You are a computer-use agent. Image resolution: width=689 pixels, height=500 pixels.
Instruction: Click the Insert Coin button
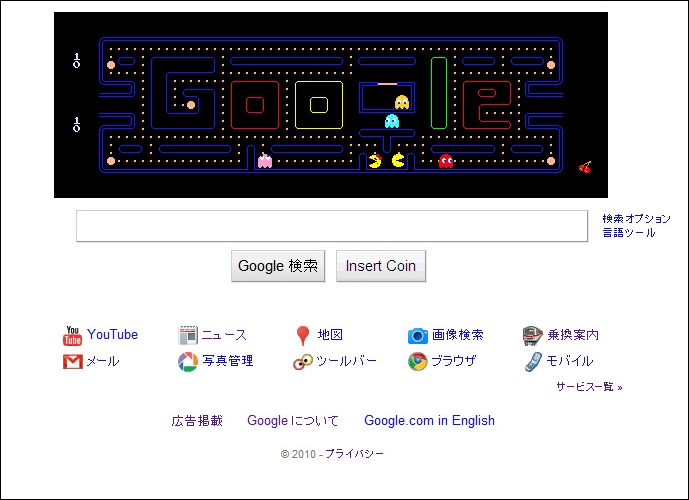tap(381, 266)
